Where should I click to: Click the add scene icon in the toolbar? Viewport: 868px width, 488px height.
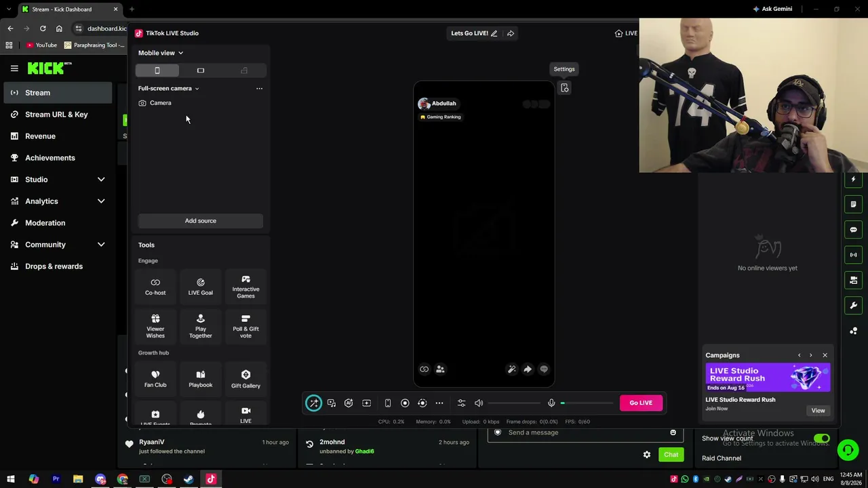tap(366, 403)
